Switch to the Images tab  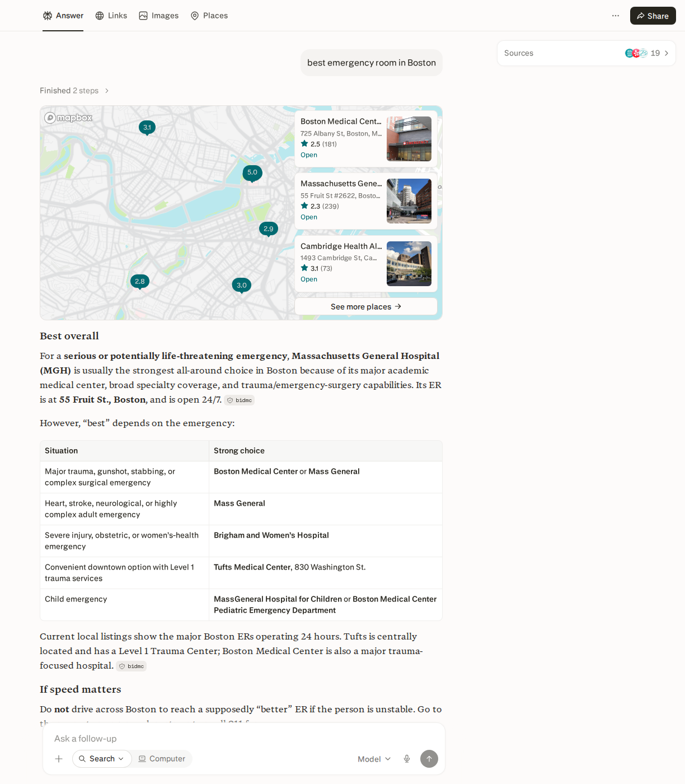[159, 16]
